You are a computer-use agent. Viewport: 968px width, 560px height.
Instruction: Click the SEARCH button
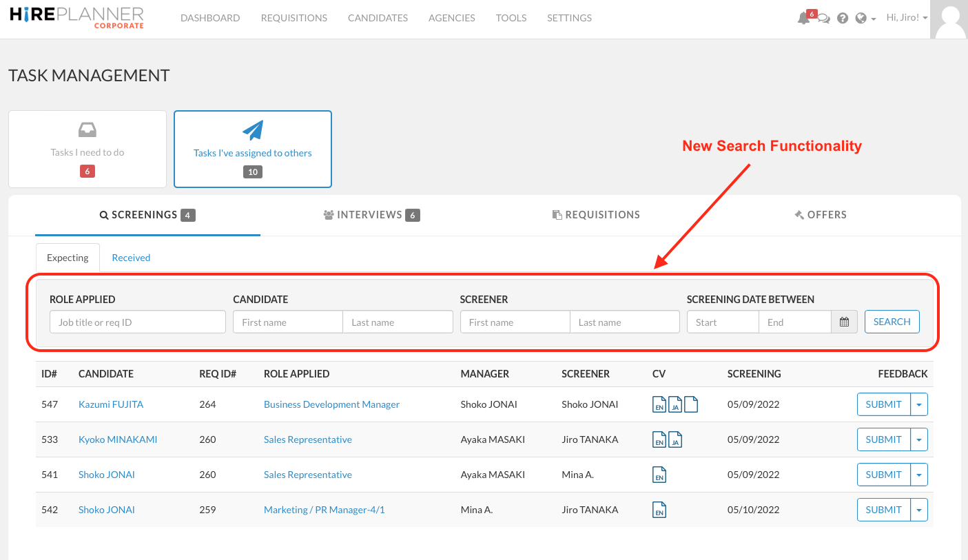(892, 321)
